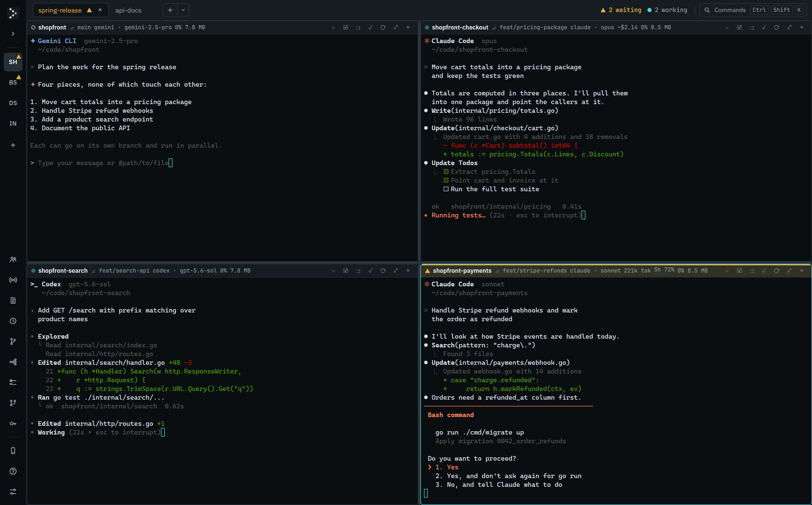Select the DS workspace in sidebar
The image size is (812, 505).
tap(13, 103)
